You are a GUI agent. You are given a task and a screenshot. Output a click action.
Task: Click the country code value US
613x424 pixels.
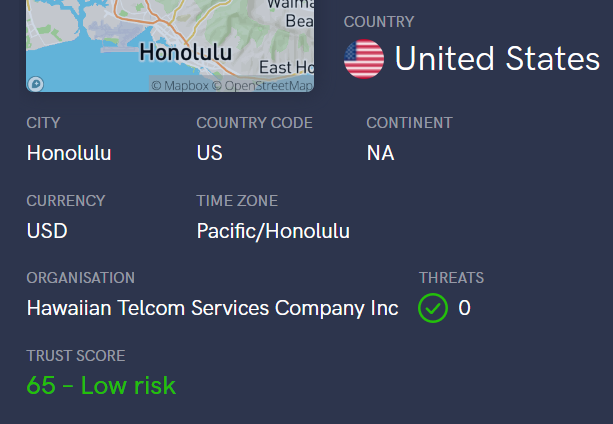[210, 154]
